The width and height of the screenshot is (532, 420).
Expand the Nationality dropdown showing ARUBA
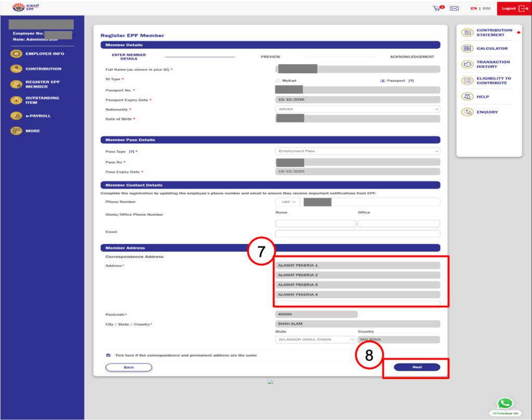pyautogui.click(x=357, y=110)
